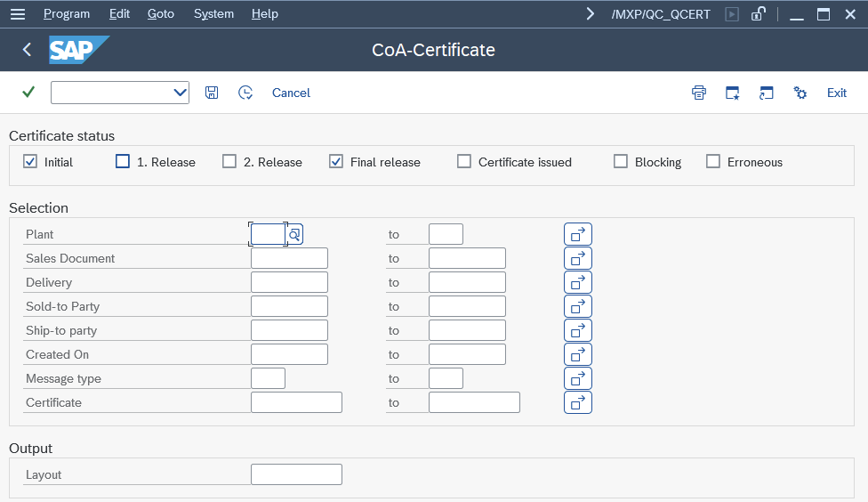Click the Sales Document from field
Screen dimensions: 868x502
(x=290, y=258)
